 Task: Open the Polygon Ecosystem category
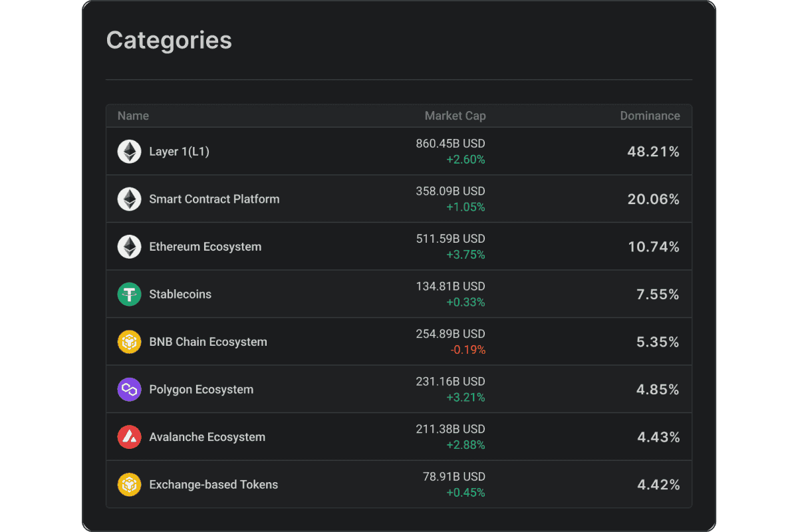(x=201, y=390)
